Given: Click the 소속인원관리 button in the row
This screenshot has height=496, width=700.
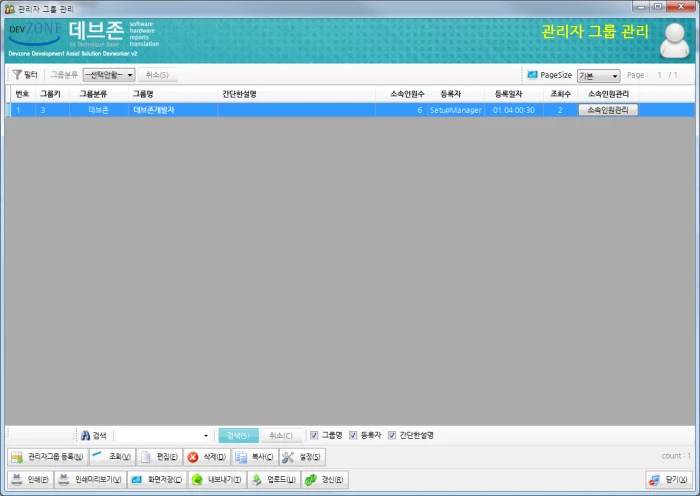Looking at the screenshot, I should pyautogui.click(x=608, y=110).
